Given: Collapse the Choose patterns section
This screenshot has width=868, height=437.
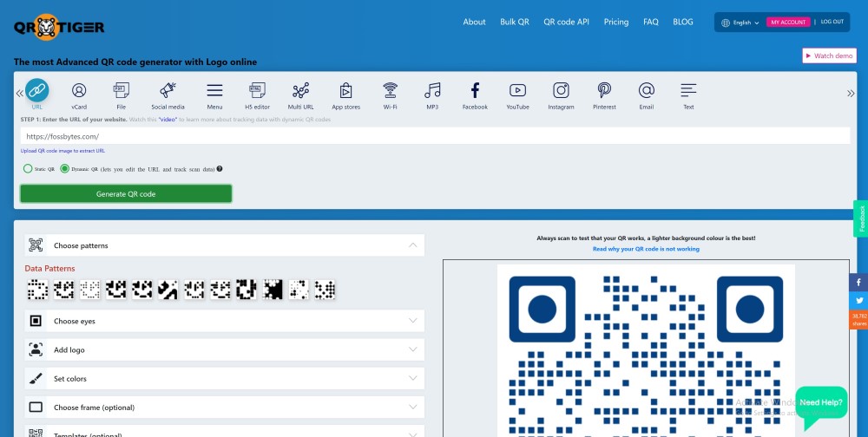Looking at the screenshot, I should [224, 245].
